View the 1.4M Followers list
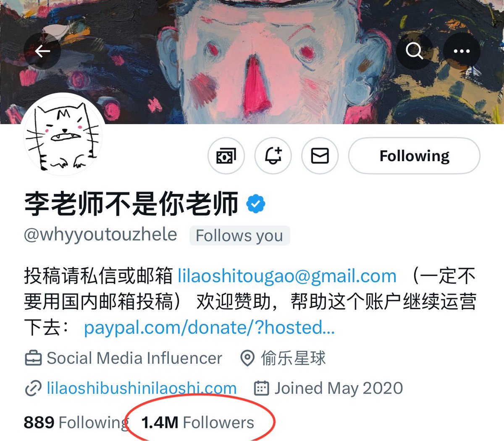Viewport: 504px width, 441px height. [x=198, y=423]
